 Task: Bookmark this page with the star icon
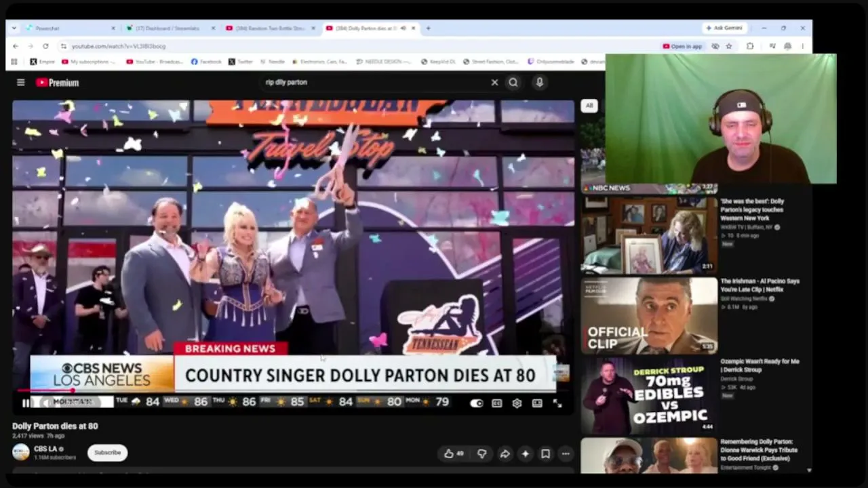(x=729, y=46)
